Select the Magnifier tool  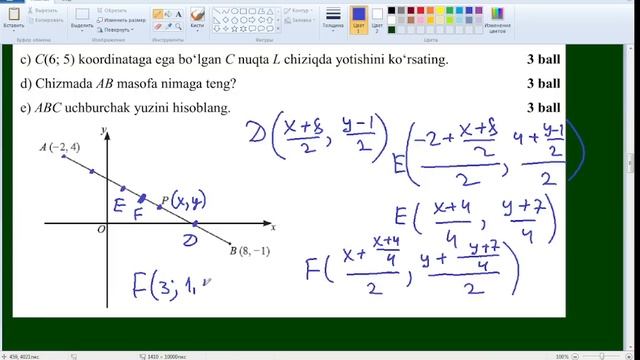pyautogui.click(x=178, y=27)
